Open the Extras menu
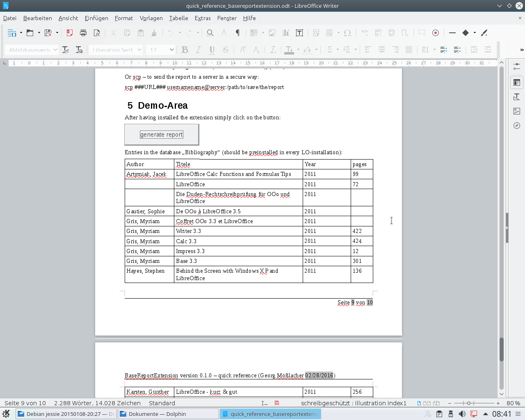This screenshot has width=525, height=420. 203,18
